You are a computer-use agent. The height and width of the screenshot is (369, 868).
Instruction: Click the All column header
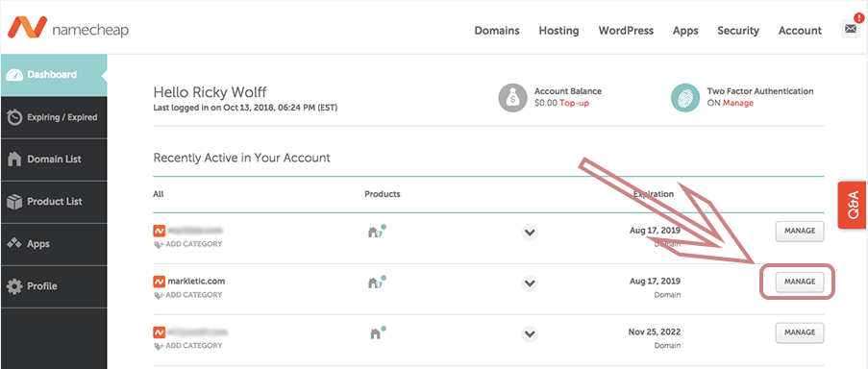tap(159, 194)
